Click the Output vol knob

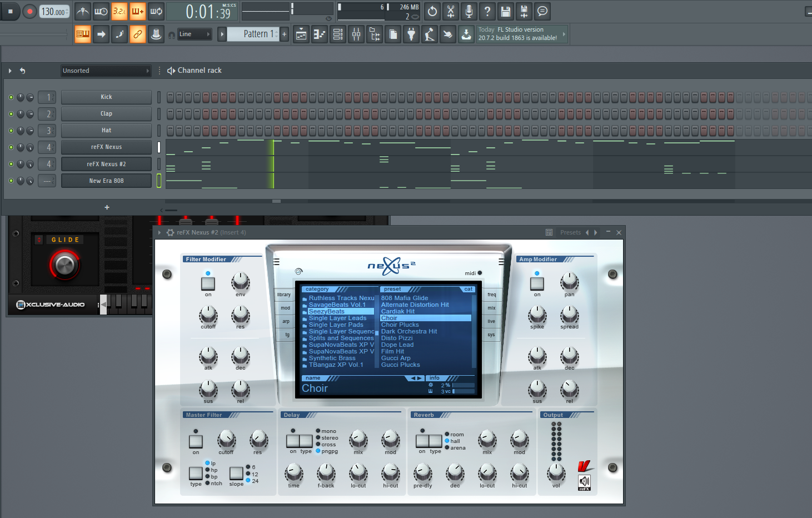click(x=556, y=472)
